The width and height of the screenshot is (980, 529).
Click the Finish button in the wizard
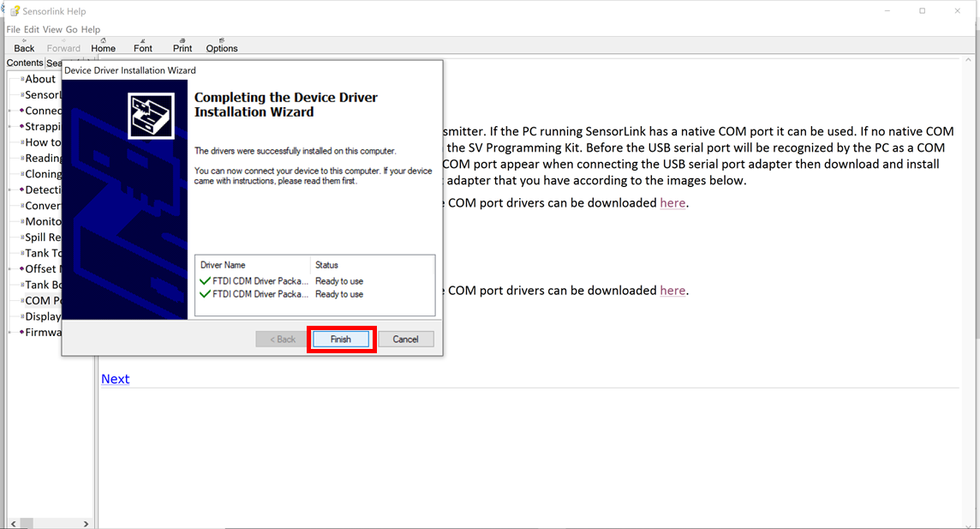point(341,339)
